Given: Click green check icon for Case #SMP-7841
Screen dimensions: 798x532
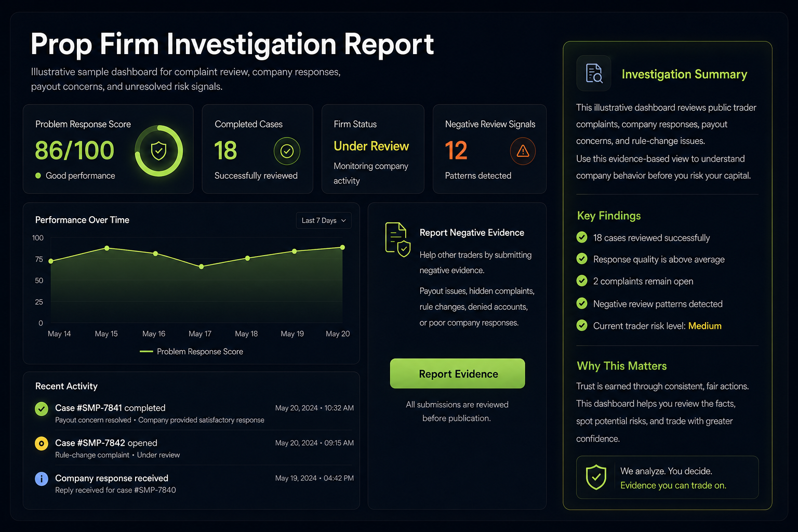Looking at the screenshot, I should point(42,409).
